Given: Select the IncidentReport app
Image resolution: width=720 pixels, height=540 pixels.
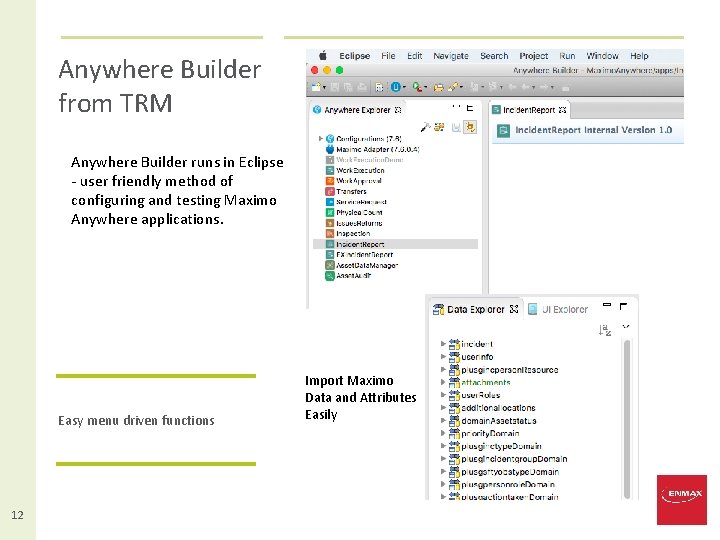Looking at the screenshot, I should point(395,244).
